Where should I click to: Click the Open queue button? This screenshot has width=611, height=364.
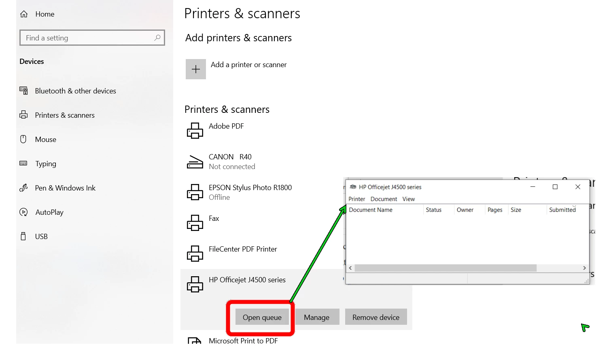[262, 317]
